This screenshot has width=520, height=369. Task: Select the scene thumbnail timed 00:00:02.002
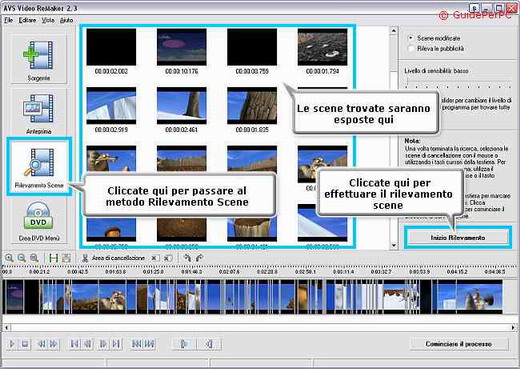tap(111, 47)
